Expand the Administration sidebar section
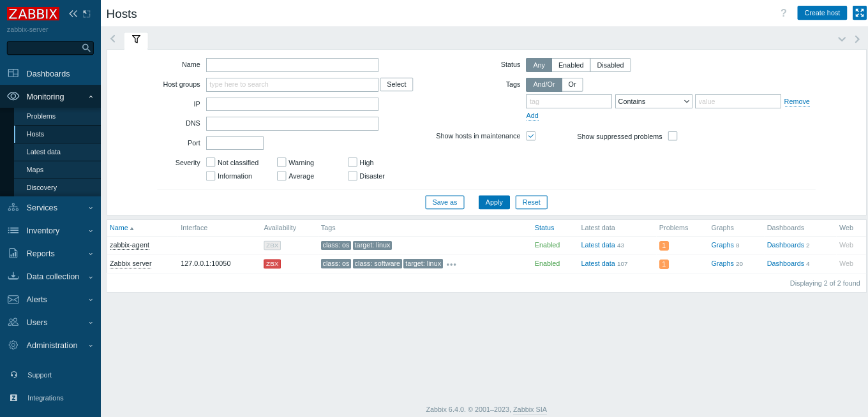Viewport: 868px width, 417px height. 50,346
